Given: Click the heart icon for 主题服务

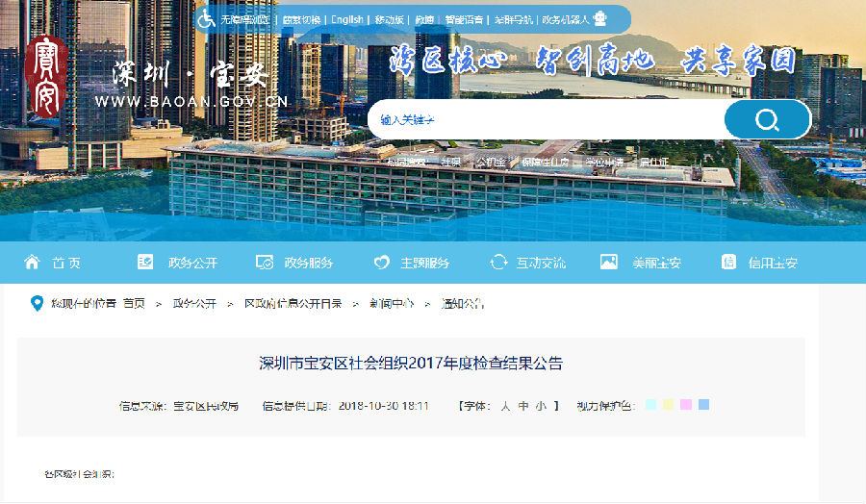Looking at the screenshot, I should (x=381, y=263).
